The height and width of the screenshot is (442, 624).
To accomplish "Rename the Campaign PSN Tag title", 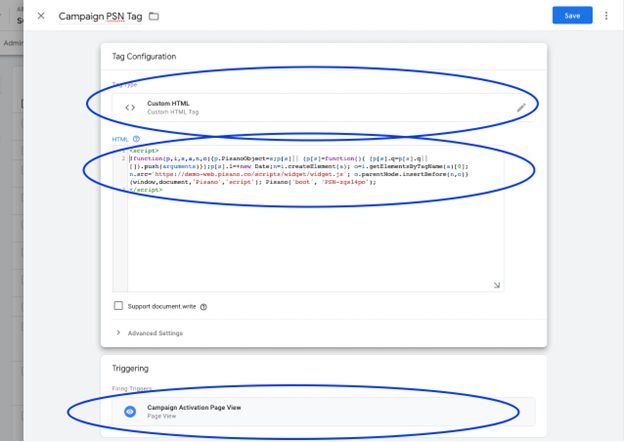I will tap(100, 17).
